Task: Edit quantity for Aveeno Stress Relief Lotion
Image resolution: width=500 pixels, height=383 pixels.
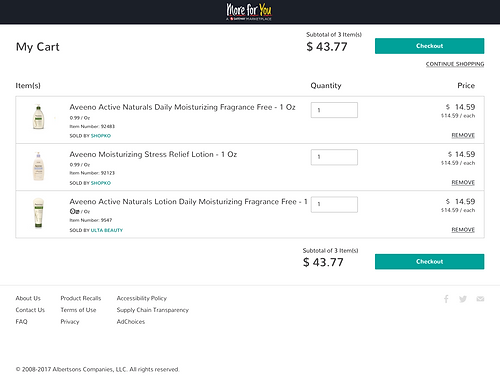Action: 334,157
